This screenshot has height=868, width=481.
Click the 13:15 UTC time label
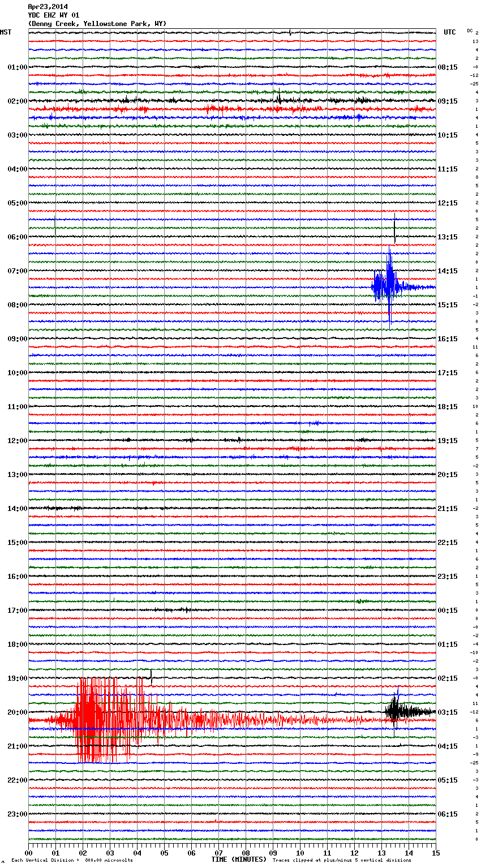point(448,237)
